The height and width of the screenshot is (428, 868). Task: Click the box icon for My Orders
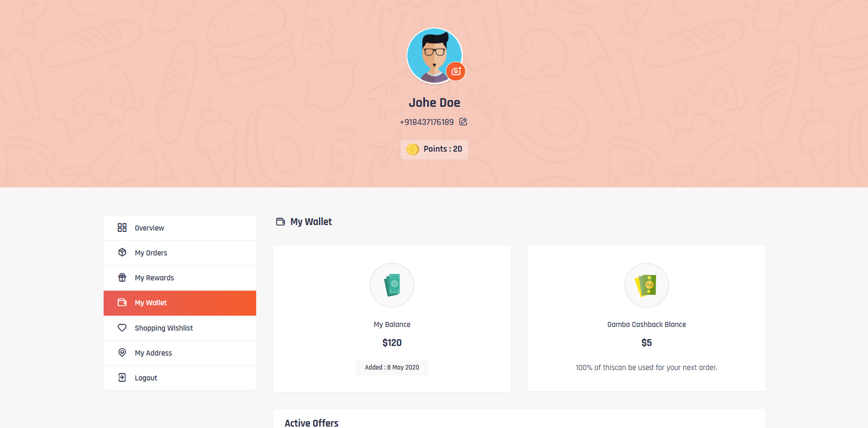(x=122, y=253)
